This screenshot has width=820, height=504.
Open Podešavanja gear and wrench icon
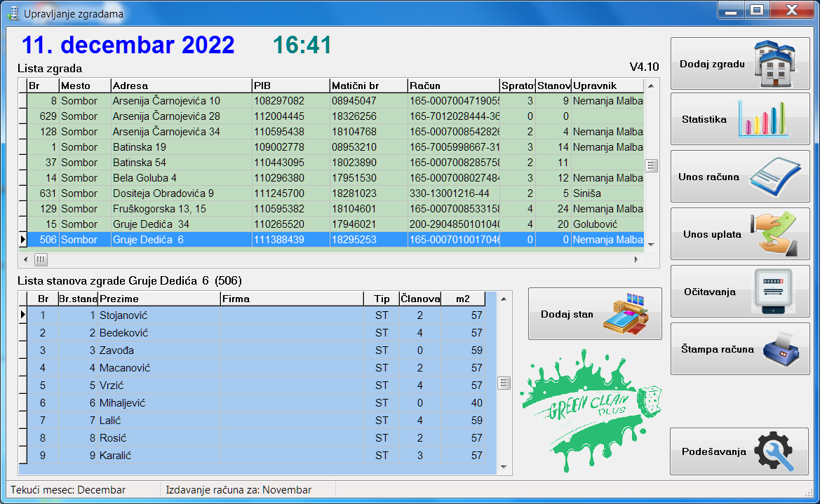[x=774, y=451]
